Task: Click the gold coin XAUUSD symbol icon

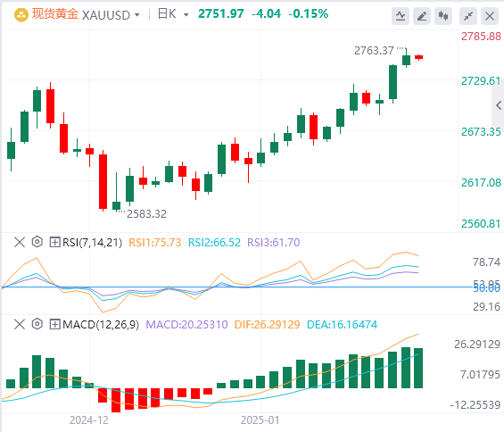Action: coord(21,15)
